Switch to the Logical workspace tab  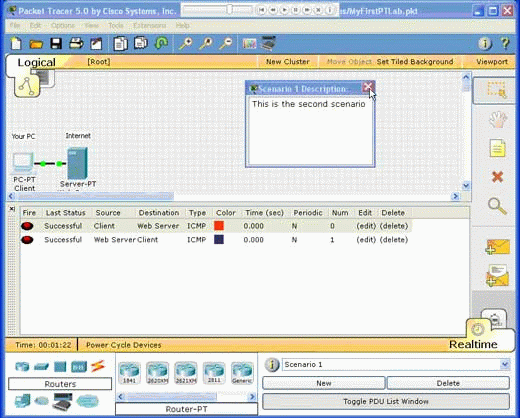pos(36,62)
